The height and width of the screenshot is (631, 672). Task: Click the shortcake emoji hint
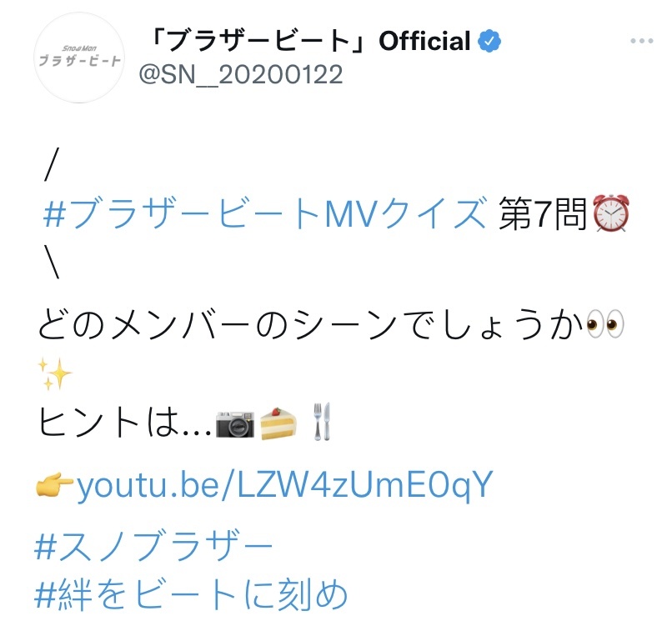point(278,423)
